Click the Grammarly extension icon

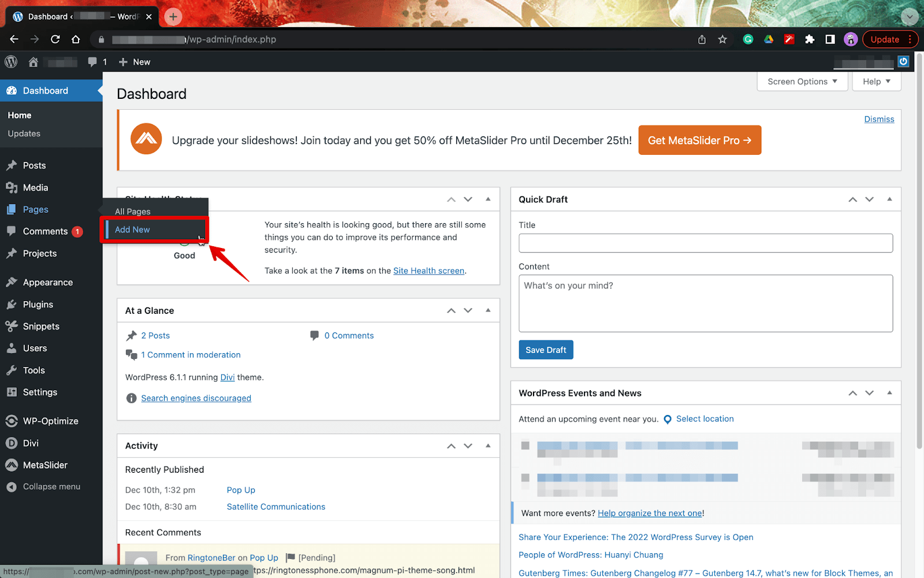coord(748,39)
